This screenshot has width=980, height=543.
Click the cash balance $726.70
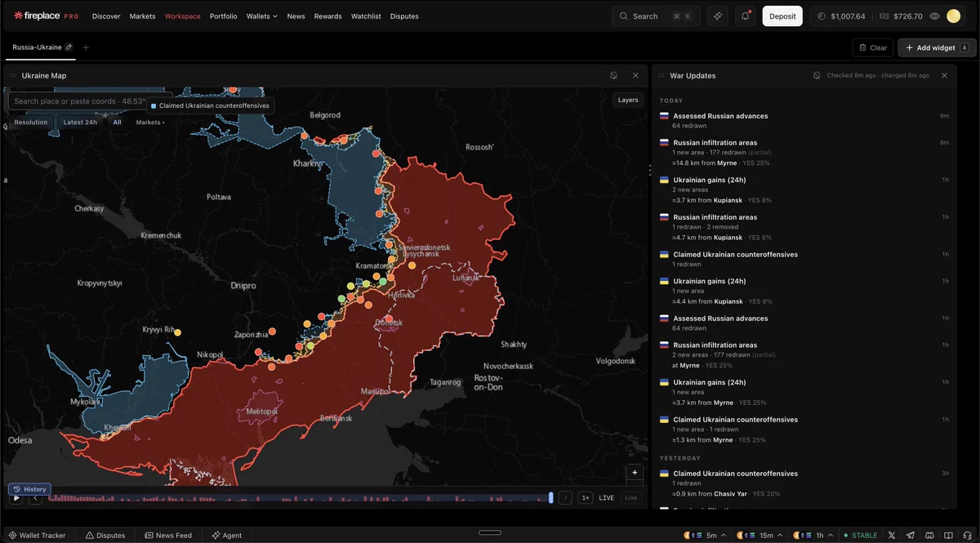pyautogui.click(x=901, y=16)
